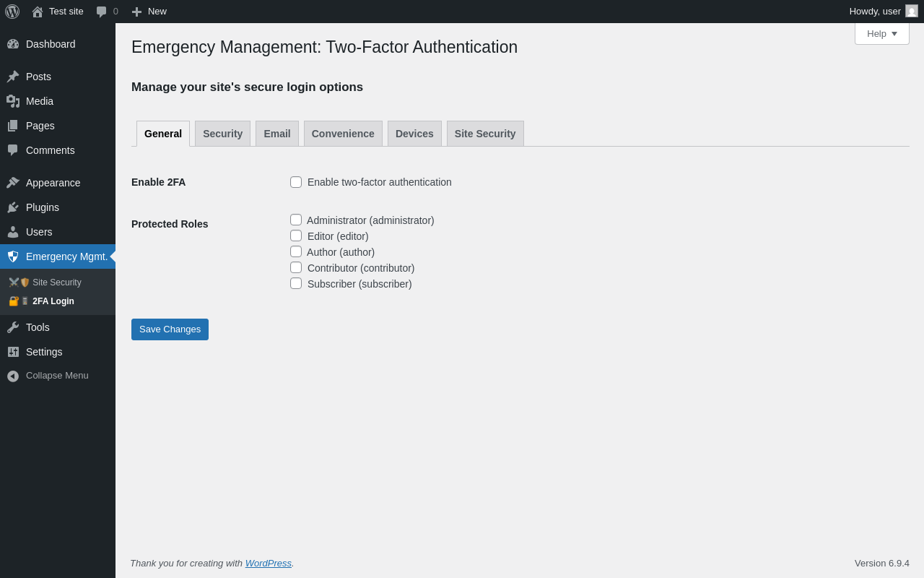Click the user avatar in admin bar
This screenshot has width=924, height=578.
(x=912, y=12)
